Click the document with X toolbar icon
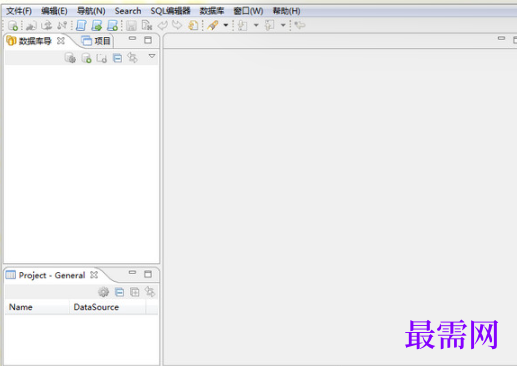The height and width of the screenshot is (366, 517). pos(147,25)
